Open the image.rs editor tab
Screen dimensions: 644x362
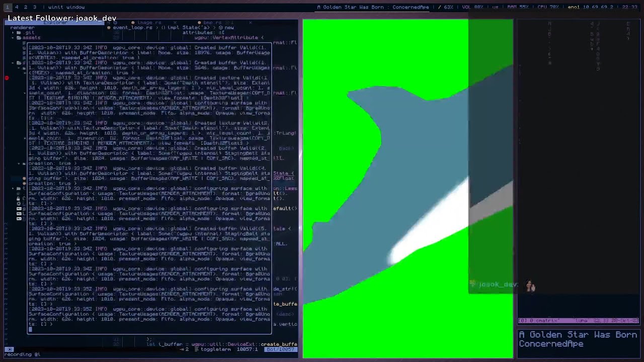[149, 23]
